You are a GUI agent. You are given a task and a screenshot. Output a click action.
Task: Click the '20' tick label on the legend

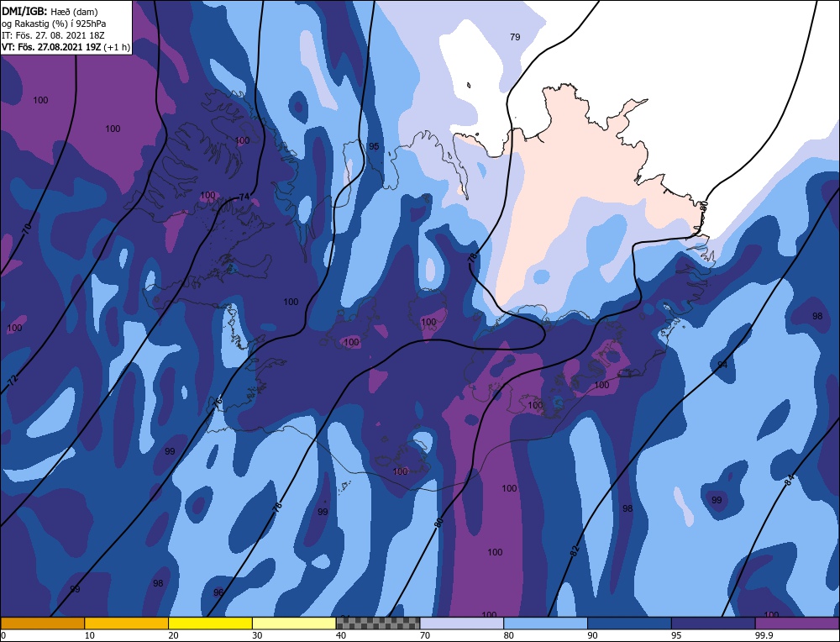pyautogui.click(x=173, y=635)
